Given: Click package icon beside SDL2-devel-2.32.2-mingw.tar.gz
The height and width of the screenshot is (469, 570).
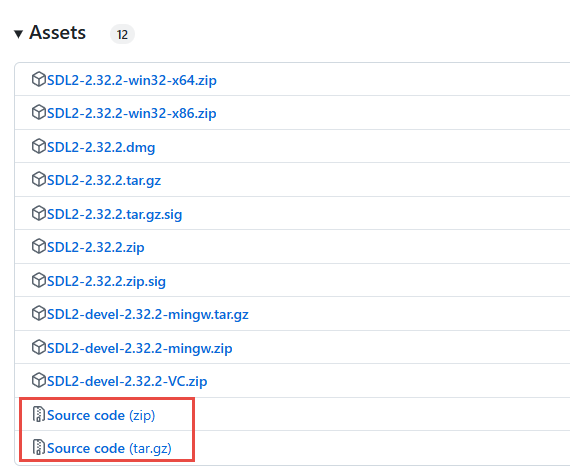Looking at the screenshot, I should (39, 313).
